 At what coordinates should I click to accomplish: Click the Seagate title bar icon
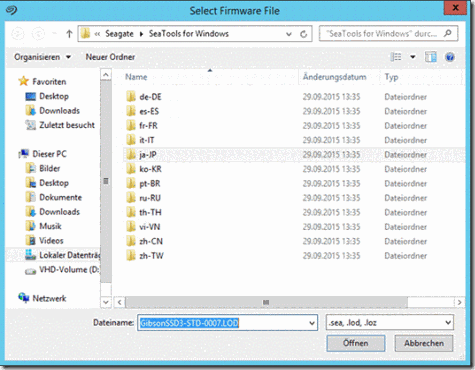12,10
